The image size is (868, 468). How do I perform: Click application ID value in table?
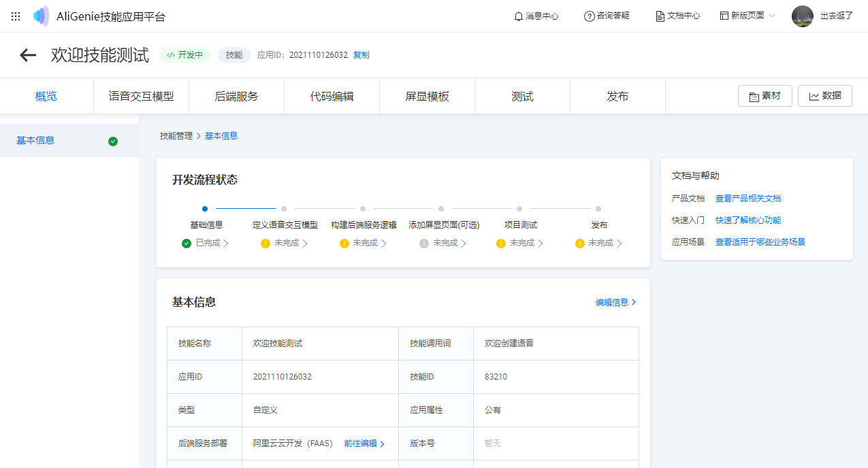[x=283, y=377]
